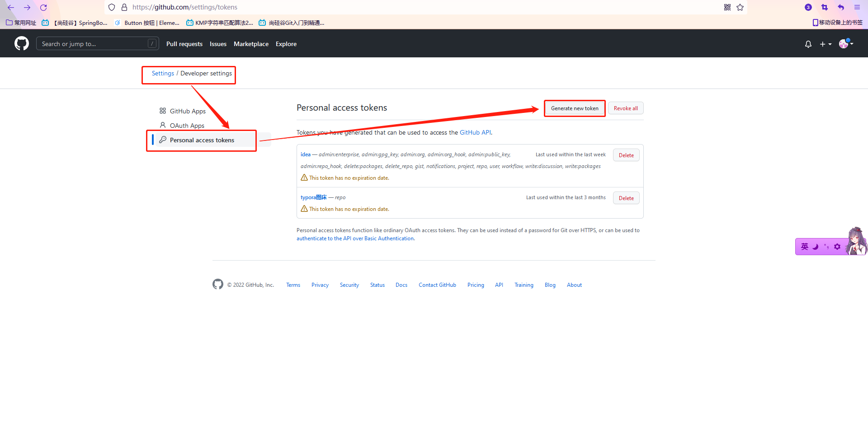Image resolution: width=868 pixels, height=439 pixels.
Task: Click the Revoke all button
Action: click(x=626, y=108)
